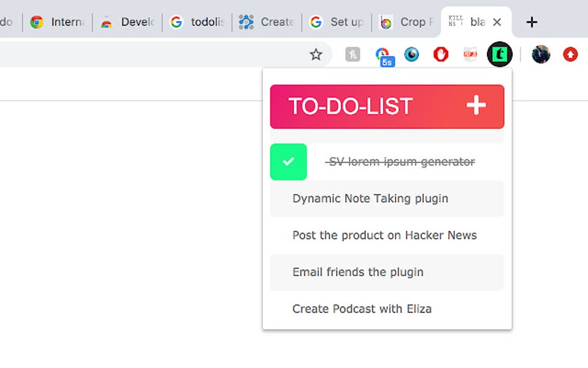
Task: Click the Chrome profile avatar
Action: [x=541, y=54]
